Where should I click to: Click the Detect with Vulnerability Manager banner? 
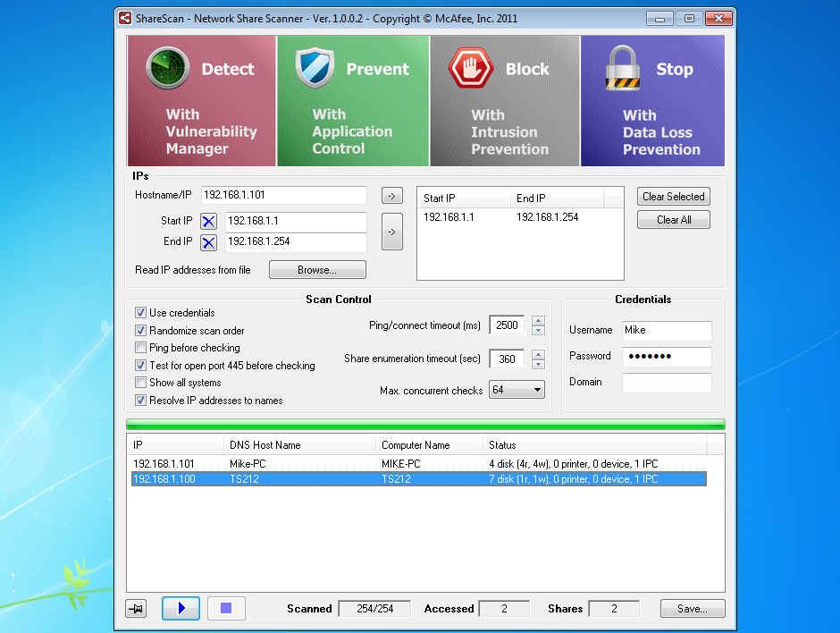(201, 101)
